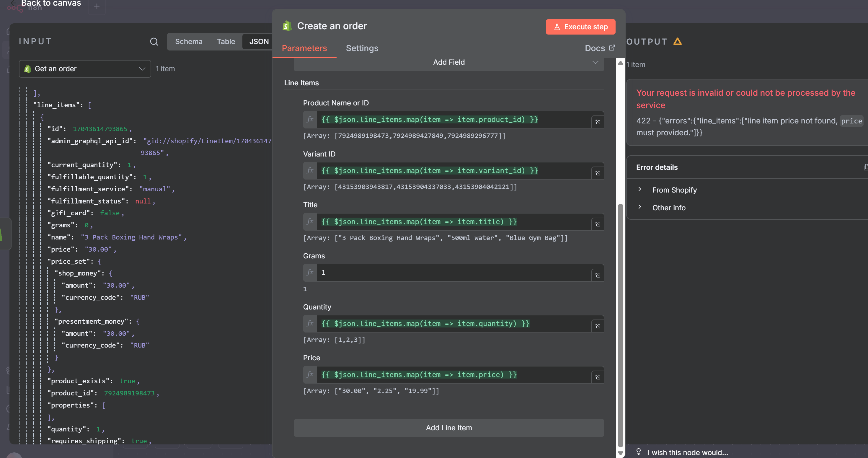Click the fx icon on Product Name or ID
The height and width of the screenshot is (458, 868).
pos(310,120)
